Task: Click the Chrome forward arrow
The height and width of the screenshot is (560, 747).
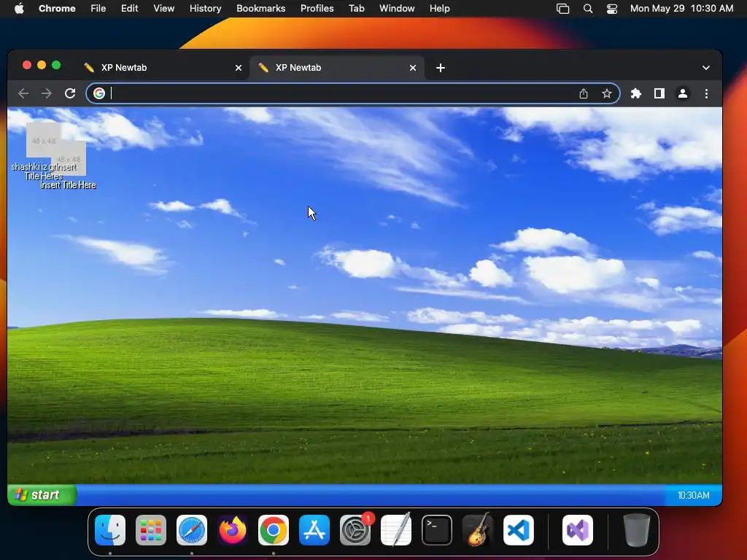Action: [x=46, y=93]
